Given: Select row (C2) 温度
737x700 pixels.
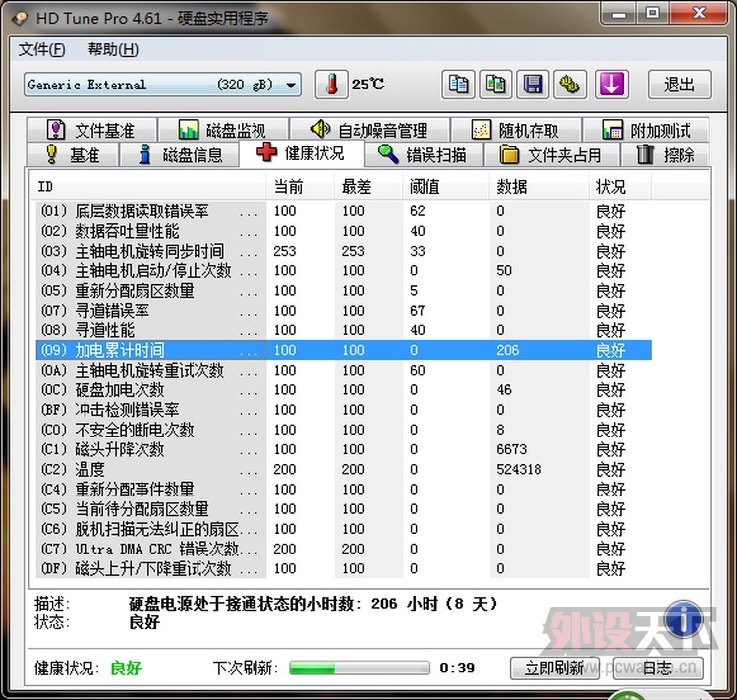Looking at the screenshot, I should 344,469.
